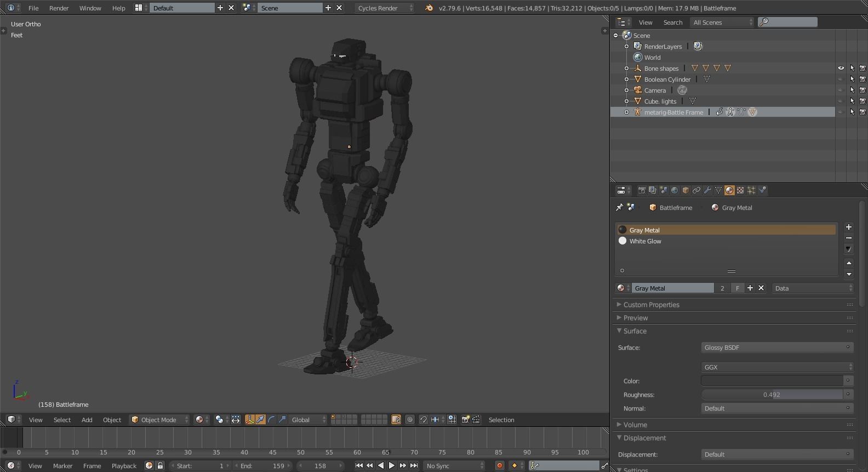Open the Material properties tab

(x=729, y=190)
